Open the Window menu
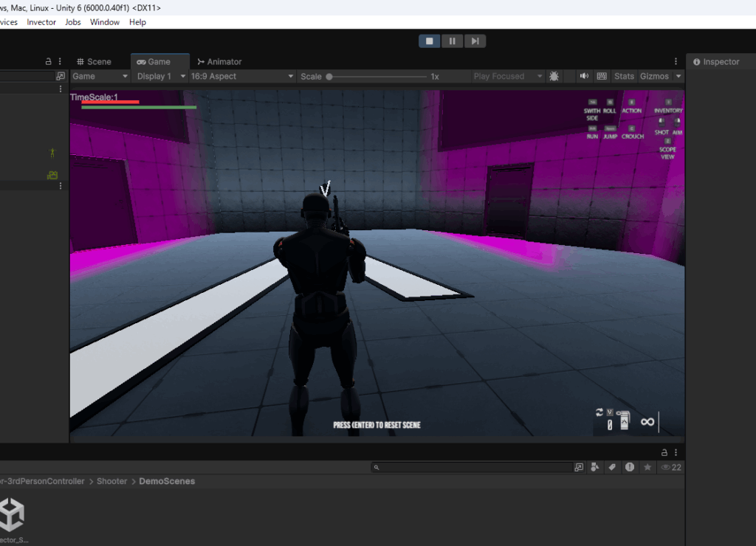The image size is (756, 546). click(x=105, y=22)
